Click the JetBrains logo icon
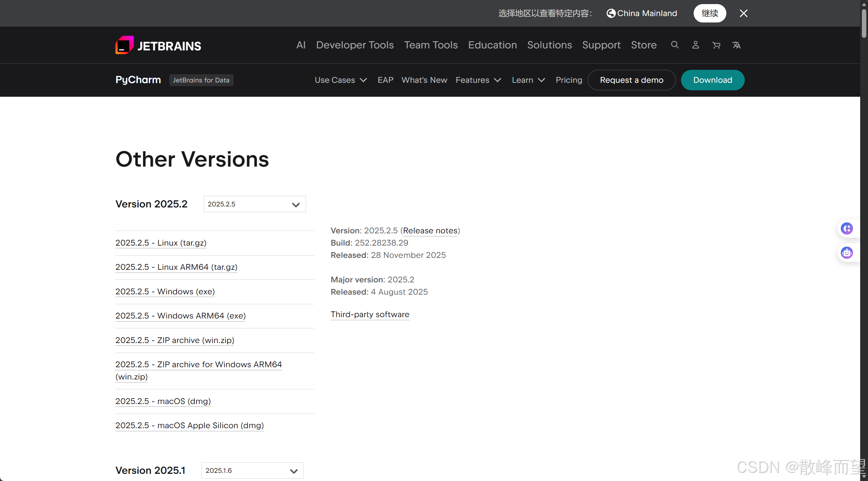This screenshot has height=481, width=868. click(124, 45)
